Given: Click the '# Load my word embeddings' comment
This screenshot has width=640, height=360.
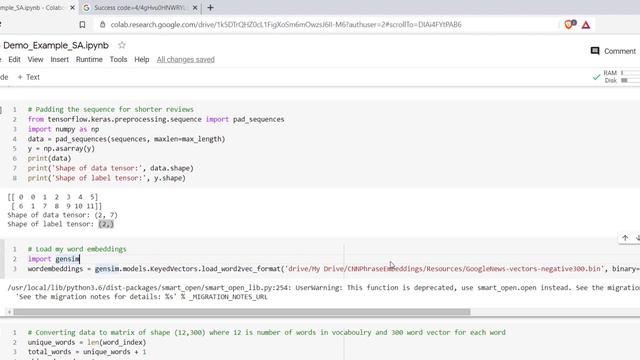Looking at the screenshot, I should (77, 249).
